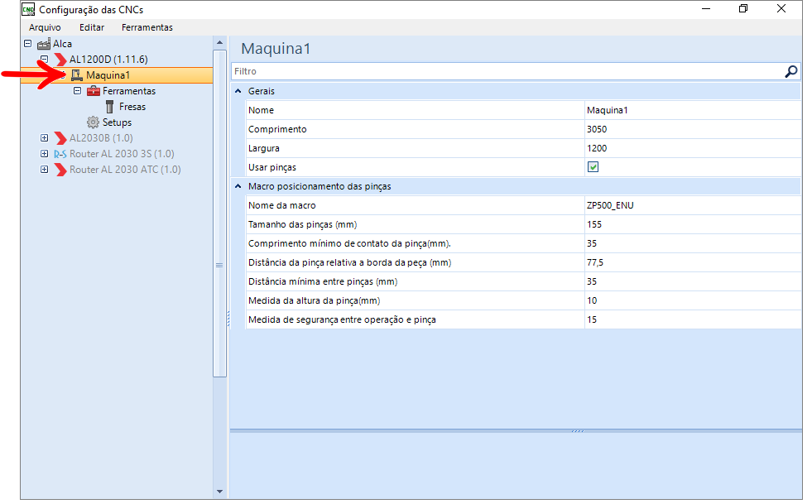Collapse the AL1200D (1.11.6) node
Image resolution: width=812 pixels, height=504 pixels.
click(x=45, y=59)
